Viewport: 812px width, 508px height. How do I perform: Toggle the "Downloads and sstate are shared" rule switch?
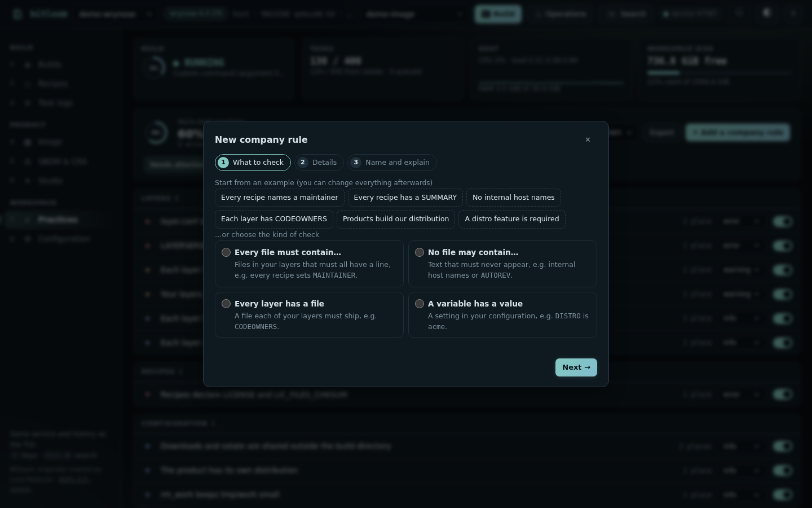[783, 446]
